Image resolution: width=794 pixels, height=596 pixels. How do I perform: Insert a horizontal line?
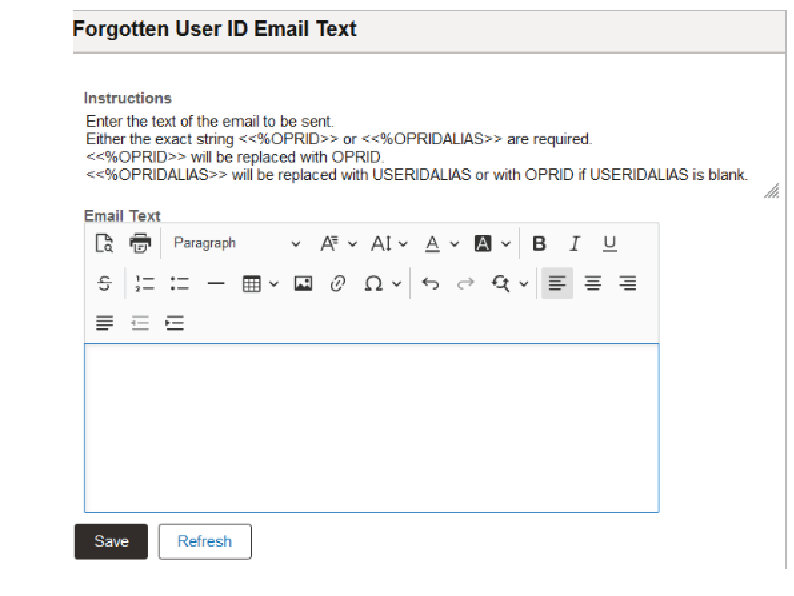point(216,283)
